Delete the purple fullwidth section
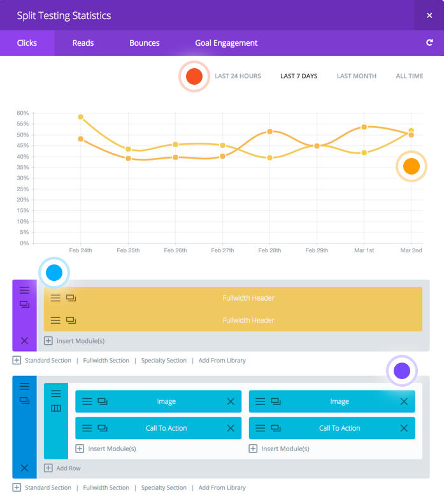Image resolution: width=444 pixels, height=504 pixels. click(x=24, y=341)
